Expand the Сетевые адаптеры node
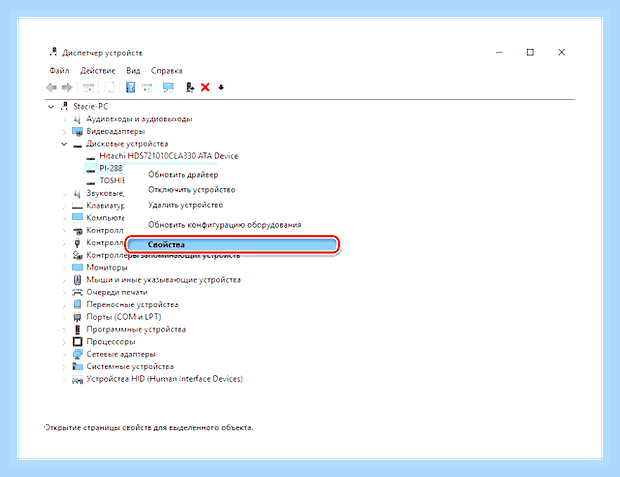Image resolution: width=620 pixels, height=477 pixels. tap(64, 354)
